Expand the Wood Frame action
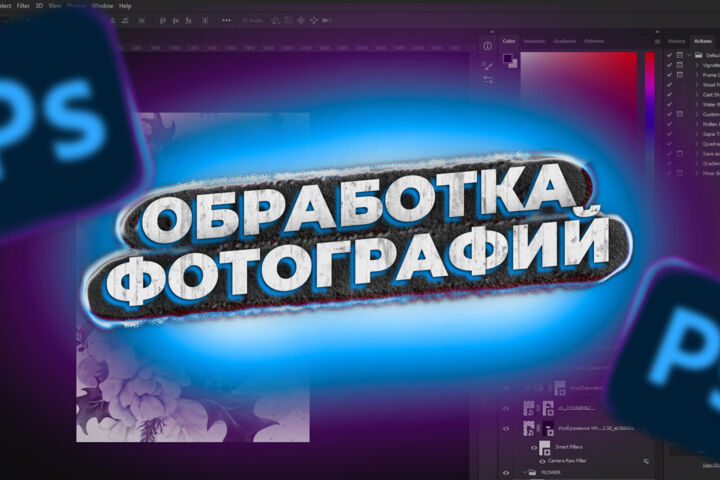720x480 pixels. tap(697, 85)
